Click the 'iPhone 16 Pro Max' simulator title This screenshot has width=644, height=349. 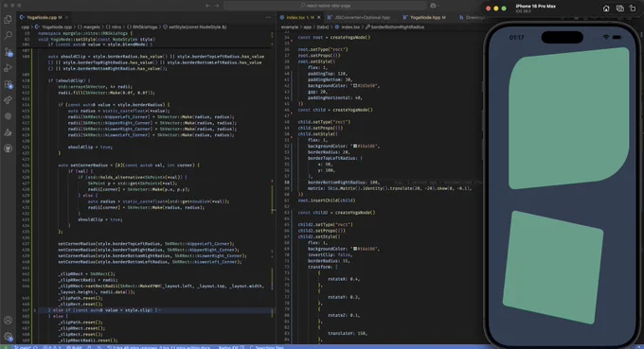(536, 7)
